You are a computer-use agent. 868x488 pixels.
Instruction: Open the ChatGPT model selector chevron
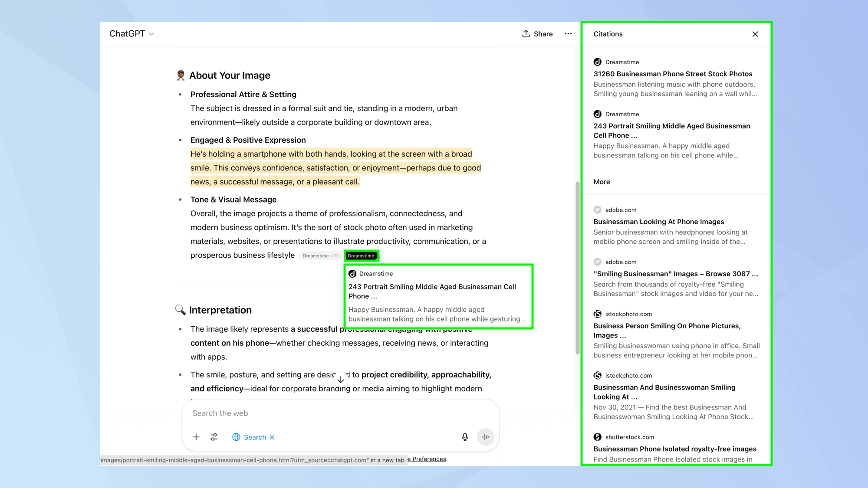(x=151, y=34)
